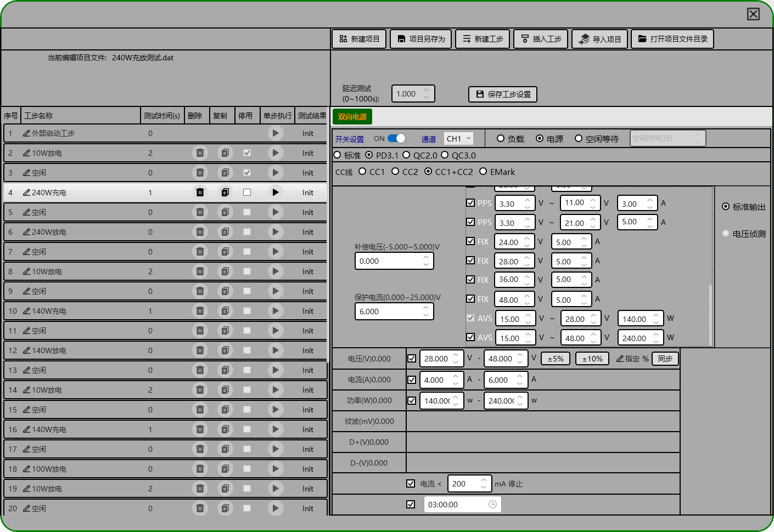Run single step for 240W充电 row
Screen dimensions: 774x532
[x=276, y=193]
